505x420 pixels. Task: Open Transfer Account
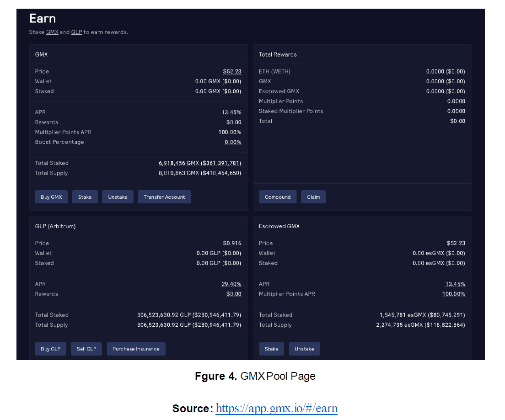click(x=164, y=197)
